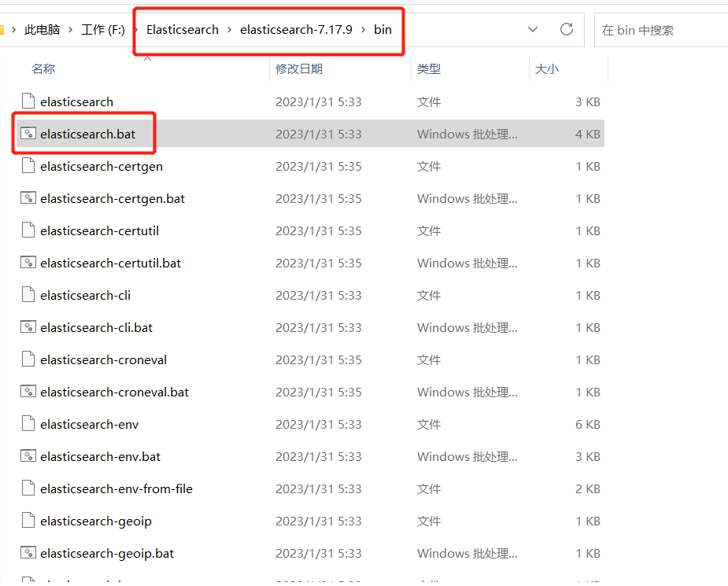Select the elasticsearch-env file name
The width and height of the screenshot is (728, 586).
click(89, 424)
